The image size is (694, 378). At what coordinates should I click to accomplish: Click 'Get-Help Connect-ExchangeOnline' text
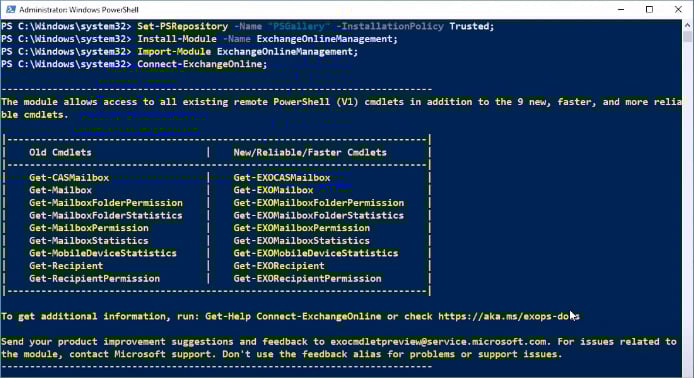(293, 316)
